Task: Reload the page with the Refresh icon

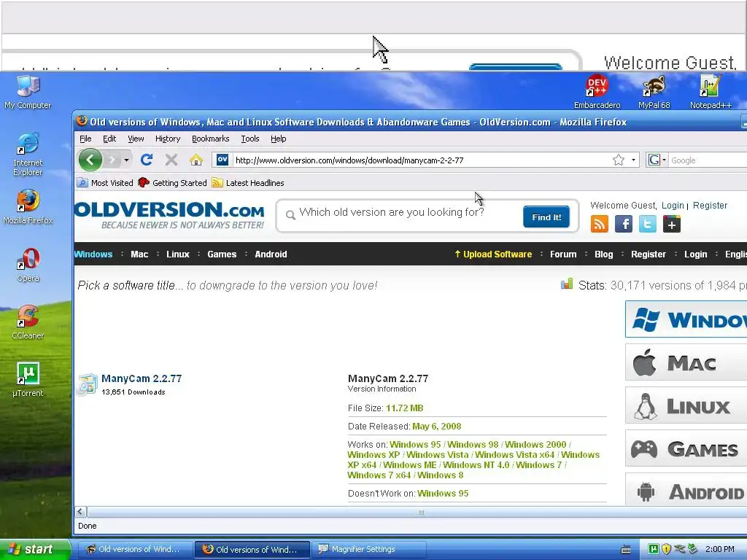Action: coord(147,160)
